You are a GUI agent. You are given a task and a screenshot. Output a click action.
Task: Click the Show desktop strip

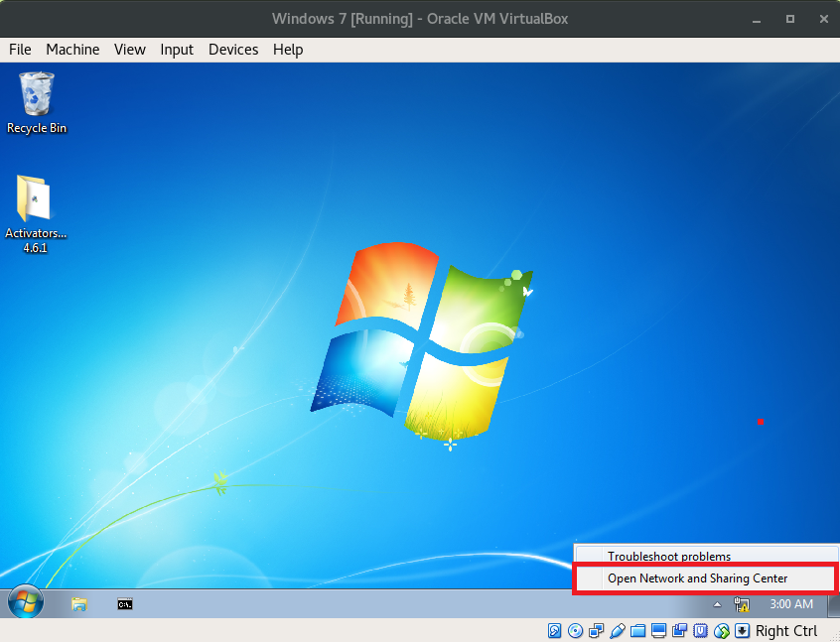[833, 604]
